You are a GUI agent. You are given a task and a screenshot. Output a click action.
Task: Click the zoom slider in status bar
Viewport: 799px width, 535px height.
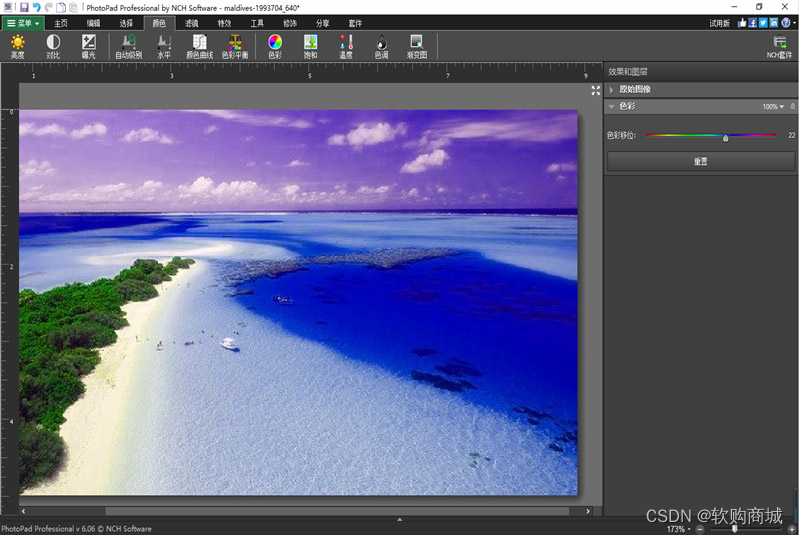tap(747, 529)
